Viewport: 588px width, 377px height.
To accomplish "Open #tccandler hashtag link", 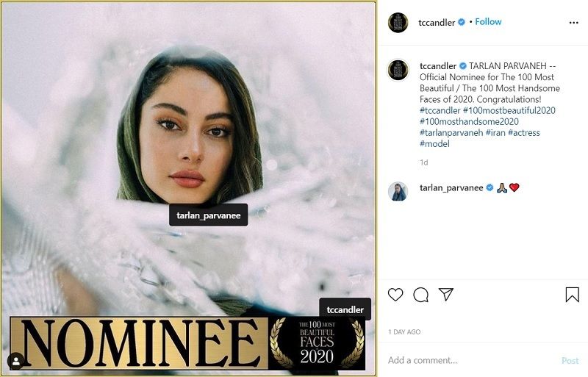I will click(440, 110).
